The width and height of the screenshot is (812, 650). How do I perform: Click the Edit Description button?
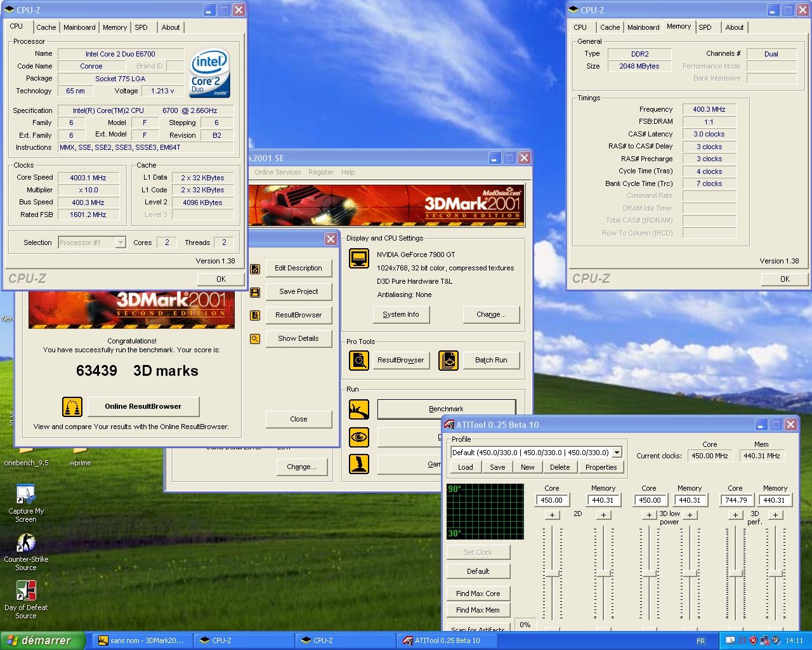tap(298, 268)
